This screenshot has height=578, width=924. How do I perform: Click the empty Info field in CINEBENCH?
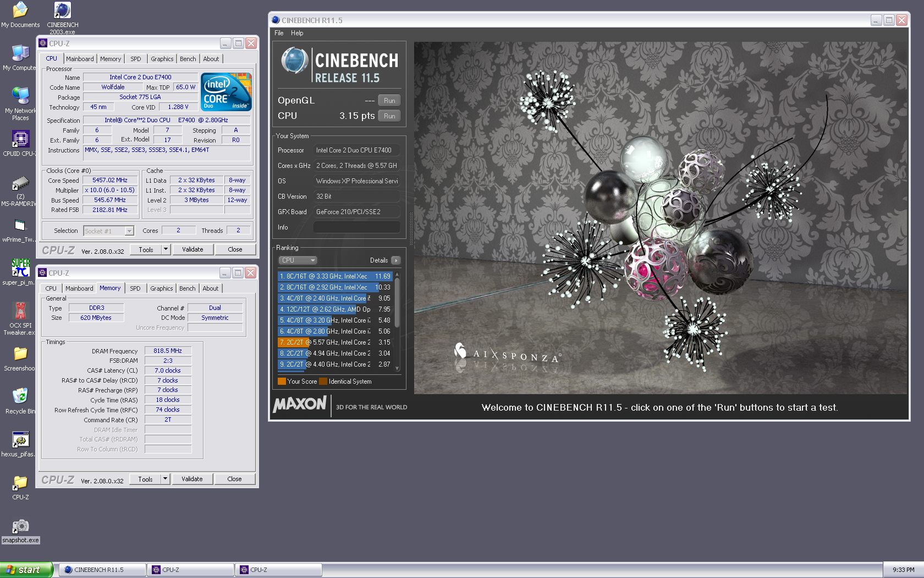click(x=357, y=227)
